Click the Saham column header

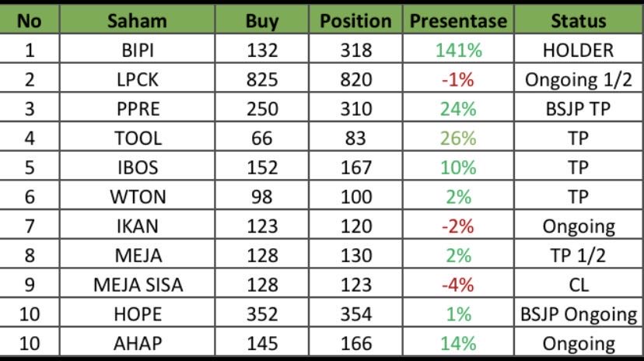137,21
